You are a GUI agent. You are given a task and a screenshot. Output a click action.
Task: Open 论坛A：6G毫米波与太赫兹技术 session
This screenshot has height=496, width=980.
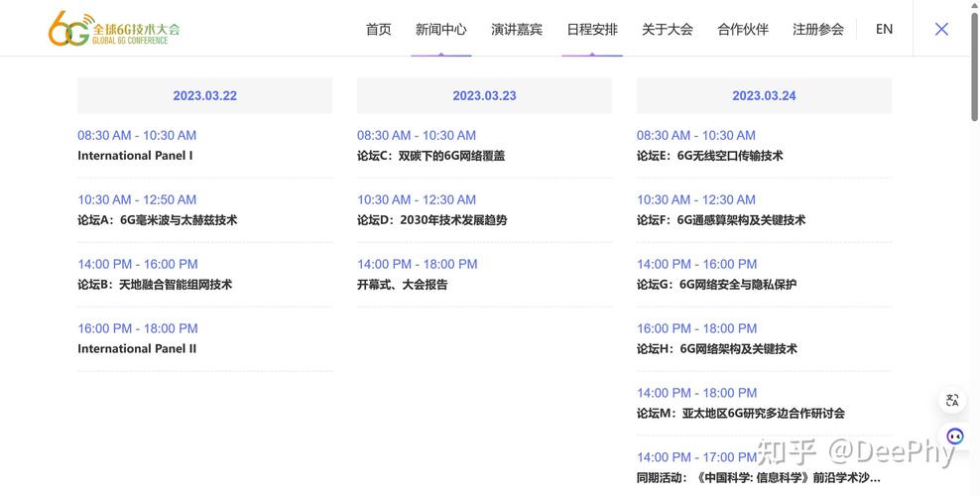tap(158, 220)
